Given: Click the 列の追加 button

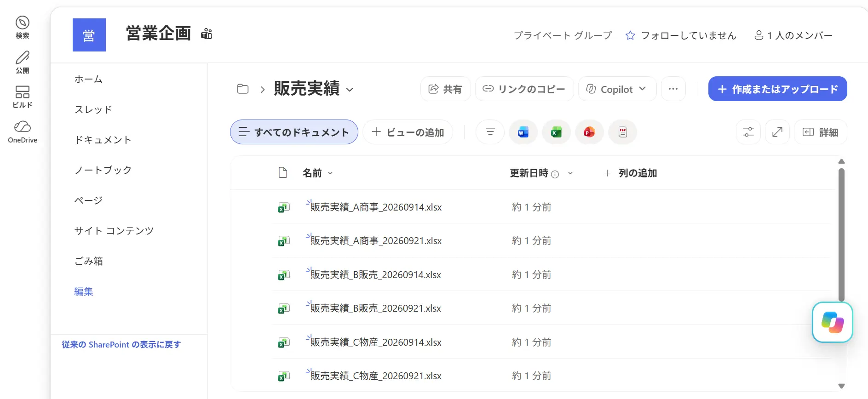Looking at the screenshot, I should coord(630,173).
